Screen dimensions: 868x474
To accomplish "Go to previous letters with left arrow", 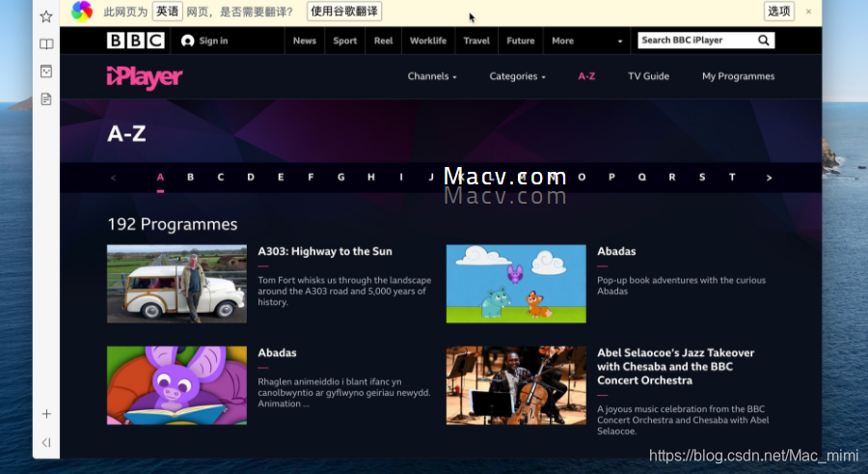I will [x=114, y=178].
